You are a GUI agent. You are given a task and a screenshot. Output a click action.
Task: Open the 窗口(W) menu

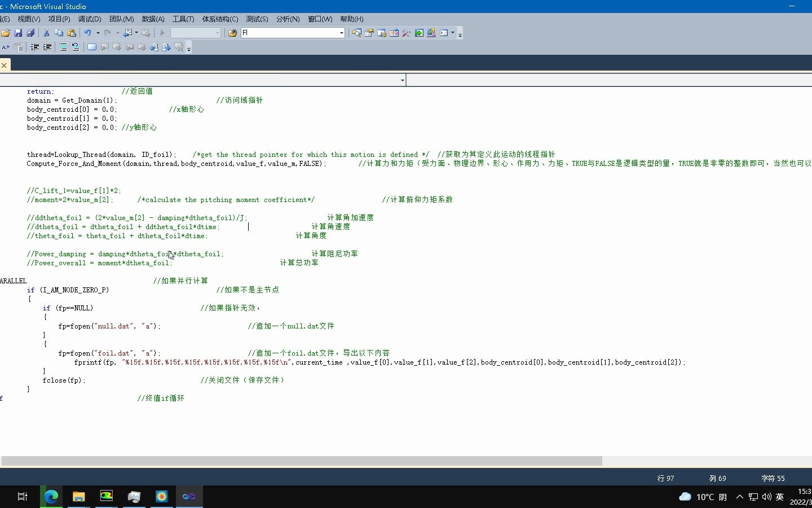tap(320, 19)
